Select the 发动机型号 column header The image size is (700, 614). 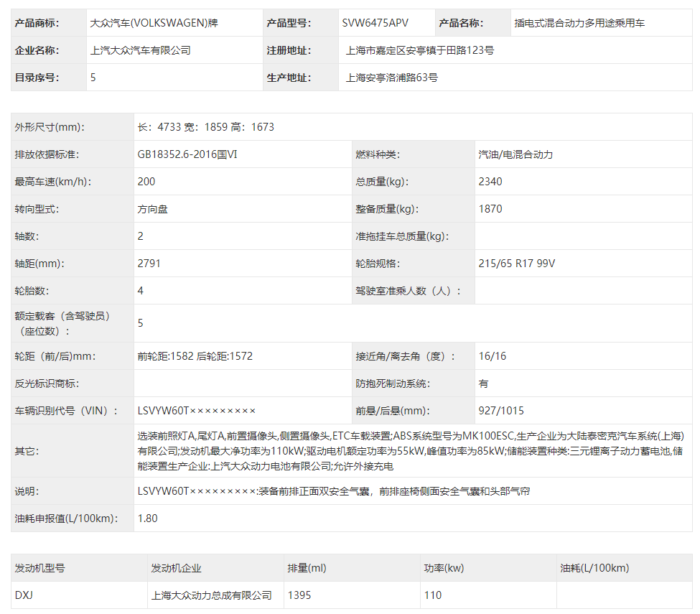click(x=39, y=568)
